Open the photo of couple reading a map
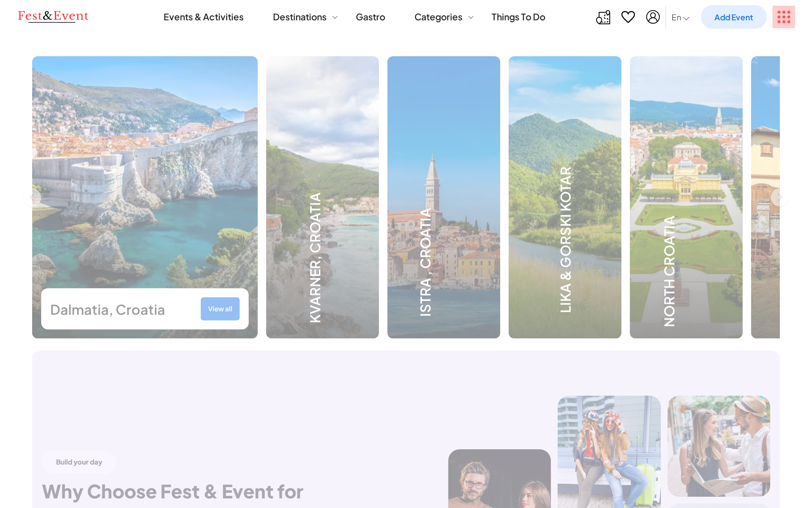 (x=719, y=446)
